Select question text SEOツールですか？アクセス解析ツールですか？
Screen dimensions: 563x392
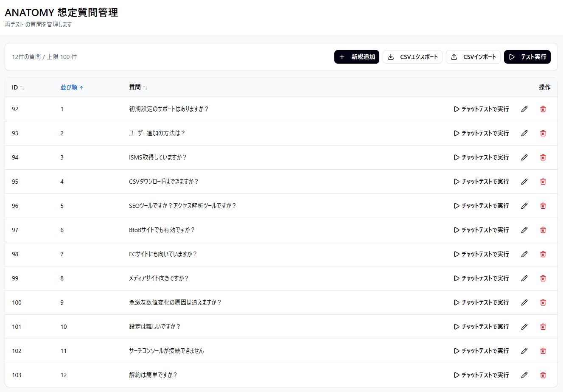(x=182, y=206)
